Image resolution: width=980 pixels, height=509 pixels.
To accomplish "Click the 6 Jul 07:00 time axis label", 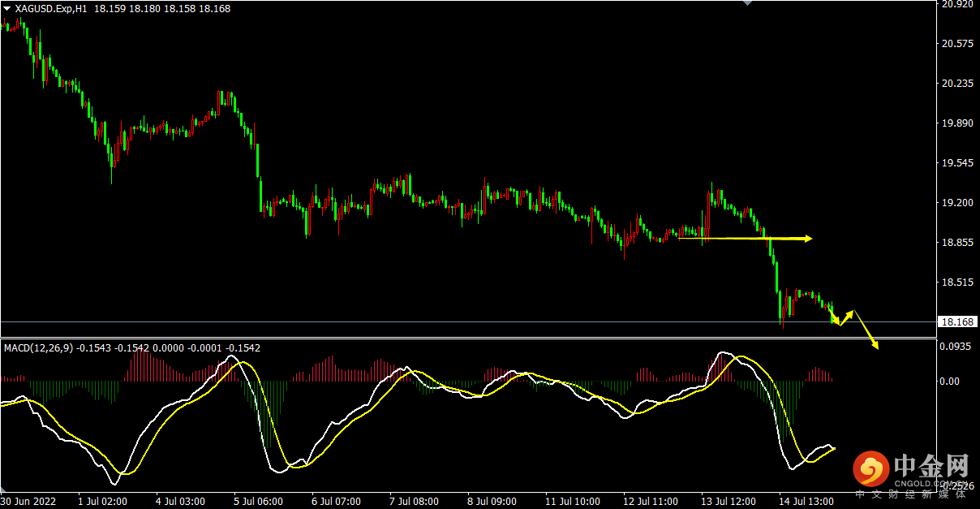I will pyautogui.click(x=336, y=502).
